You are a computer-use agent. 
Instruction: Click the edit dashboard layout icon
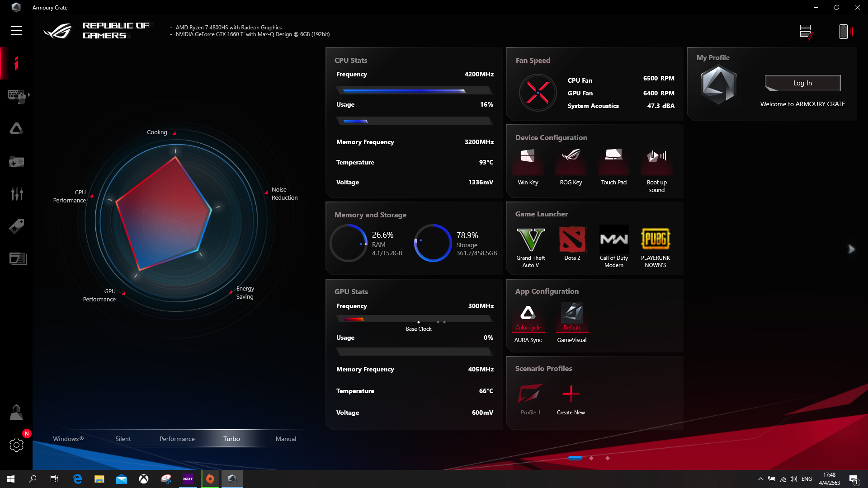(x=806, y=32)
